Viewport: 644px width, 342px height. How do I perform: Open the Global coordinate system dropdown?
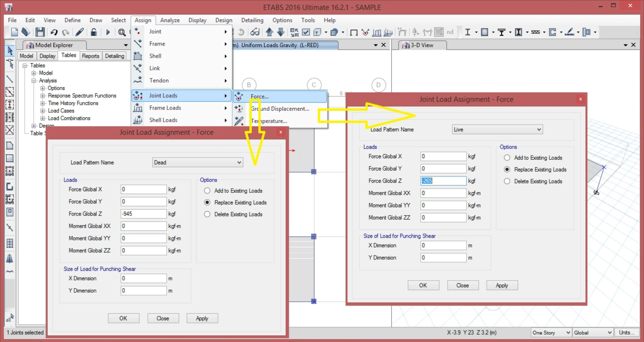pyautogui.click(x=593, y=333)
